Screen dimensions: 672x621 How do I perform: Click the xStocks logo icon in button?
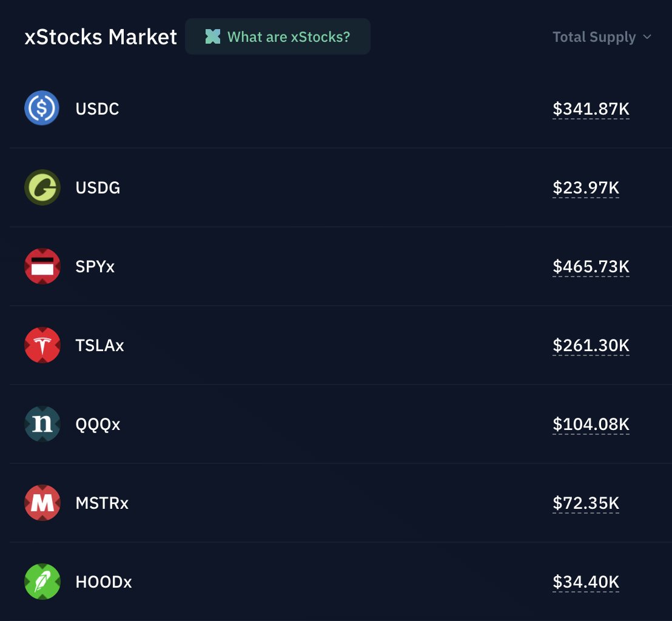pyautogui.click(x=212, y=37)
